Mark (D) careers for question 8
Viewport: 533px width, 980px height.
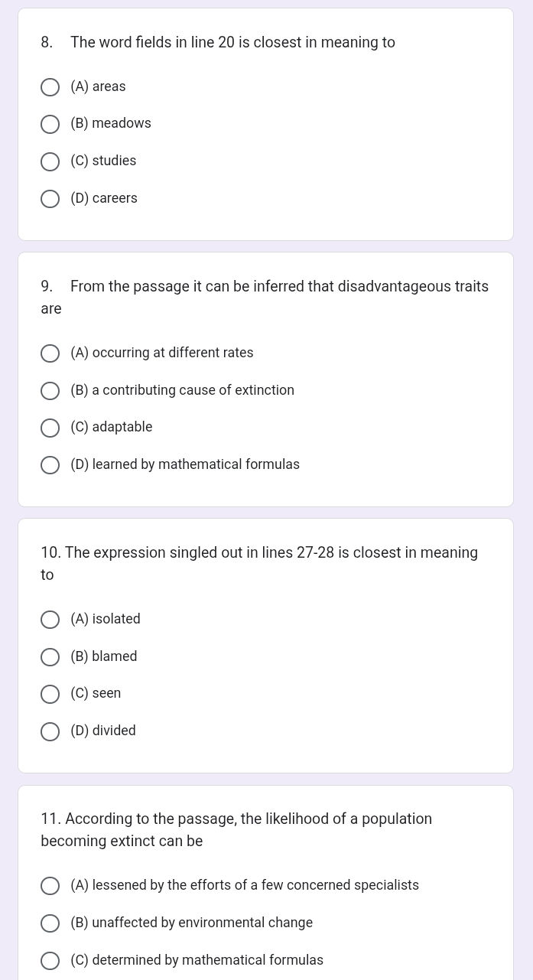point(50,199)
